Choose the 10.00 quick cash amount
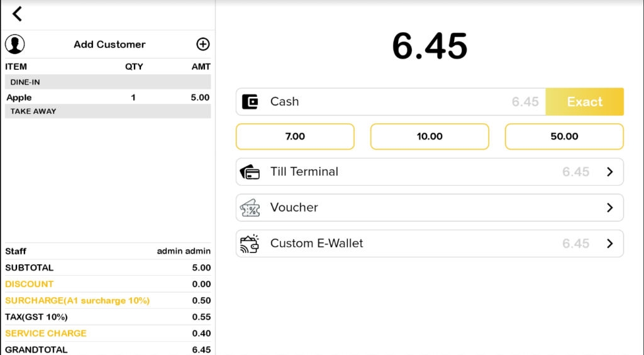 [x=430, y=137]
